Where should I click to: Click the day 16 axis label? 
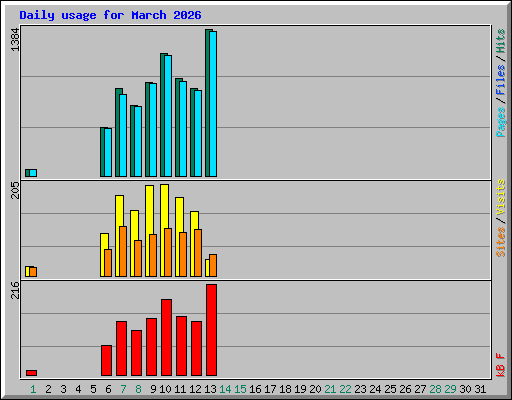coord(255,389)
